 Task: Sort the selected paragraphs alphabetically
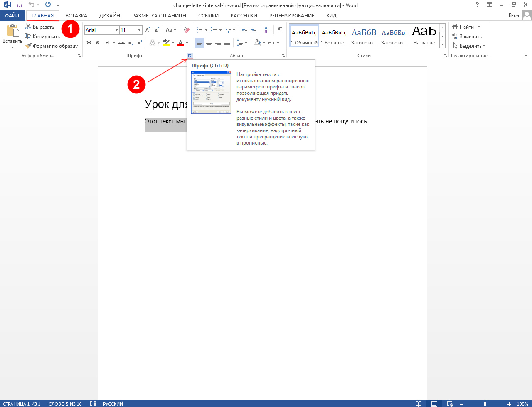click(268, 30)
